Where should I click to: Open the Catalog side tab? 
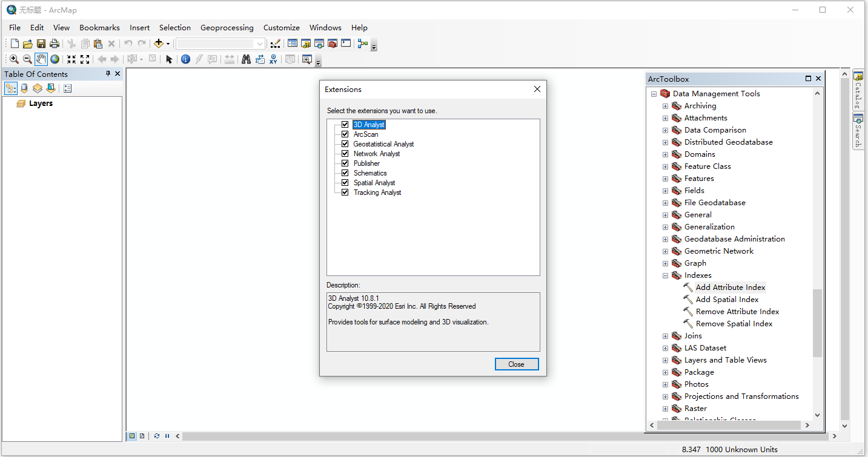[858, 90]
